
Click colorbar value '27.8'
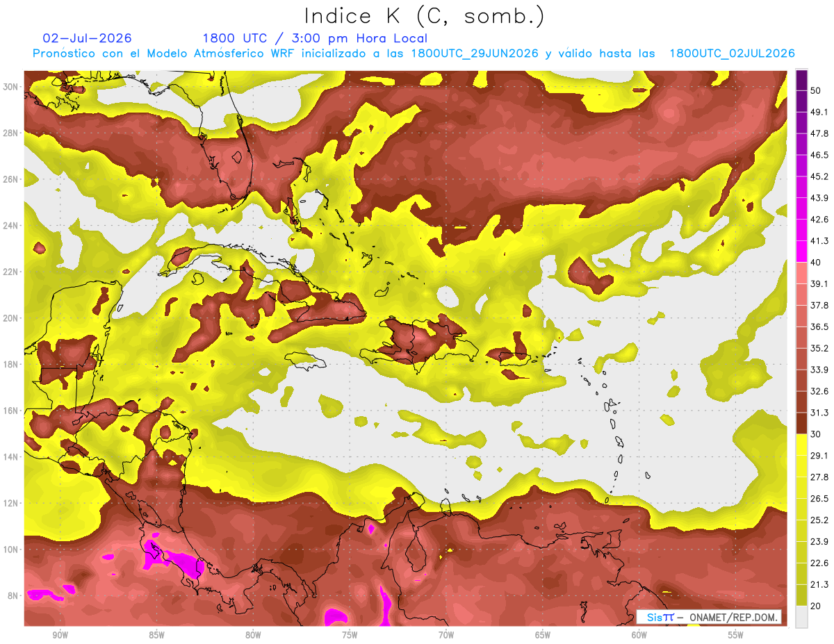[x=819, y=477]
